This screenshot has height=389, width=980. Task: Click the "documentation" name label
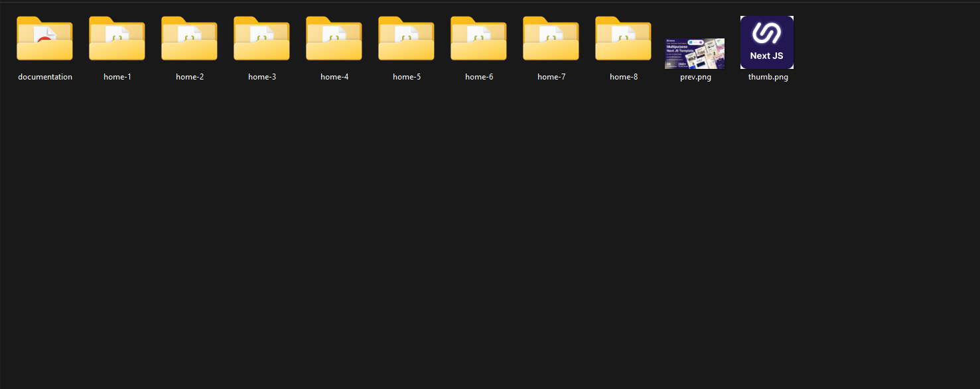pos(45,77)
